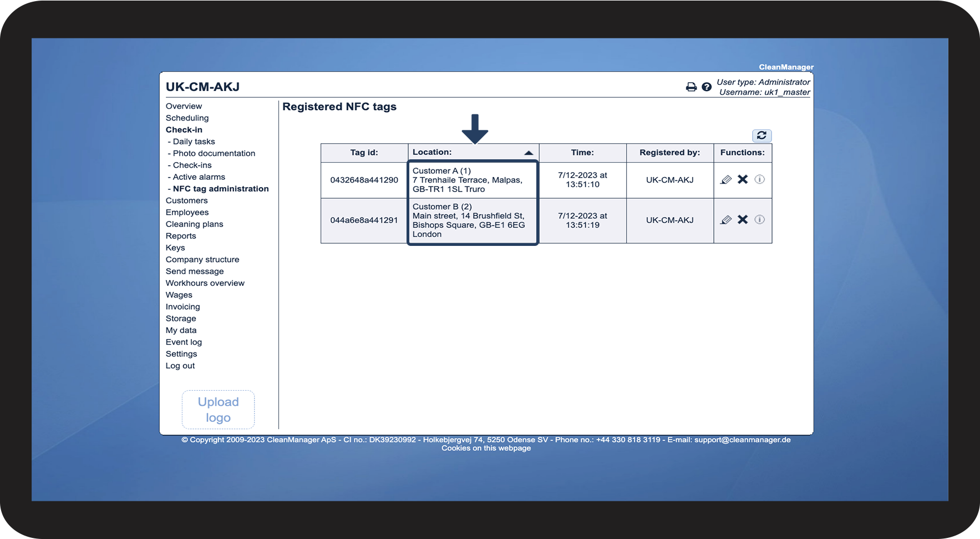Image resolution: width=980 pixels, height=539 pixels.
Task: Open the Employees page
Action: 187,212
